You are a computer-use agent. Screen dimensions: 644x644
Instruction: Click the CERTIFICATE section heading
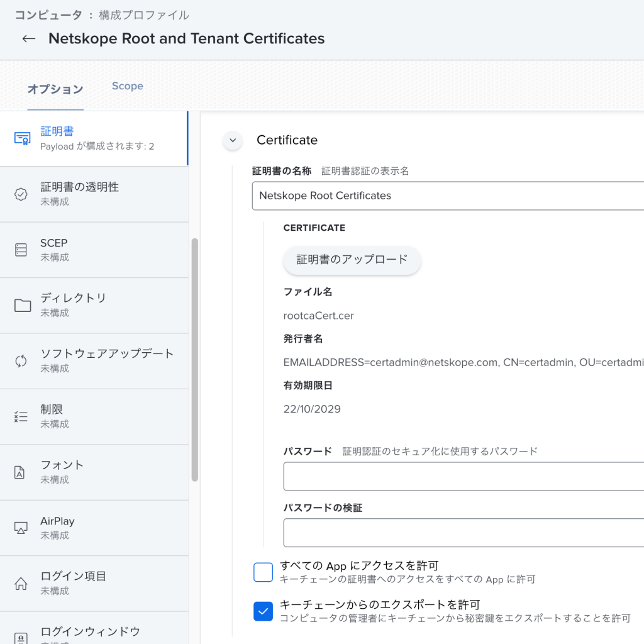314,228
